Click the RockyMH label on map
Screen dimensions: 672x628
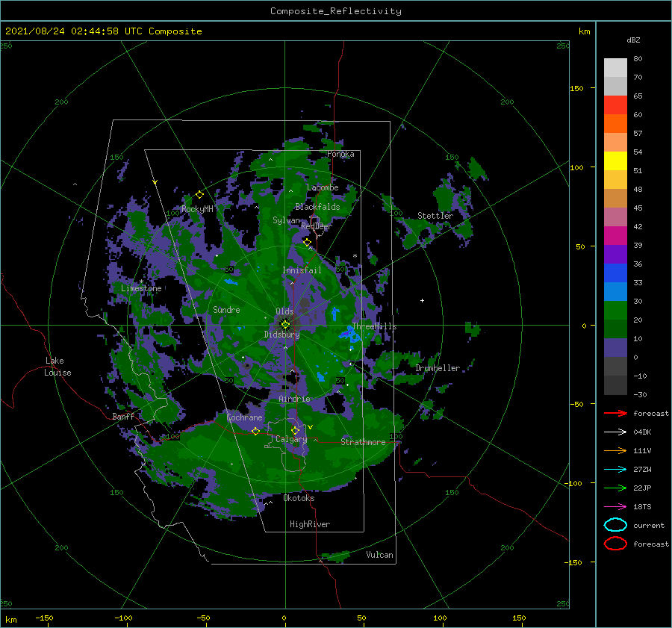[x=197, y=209]
